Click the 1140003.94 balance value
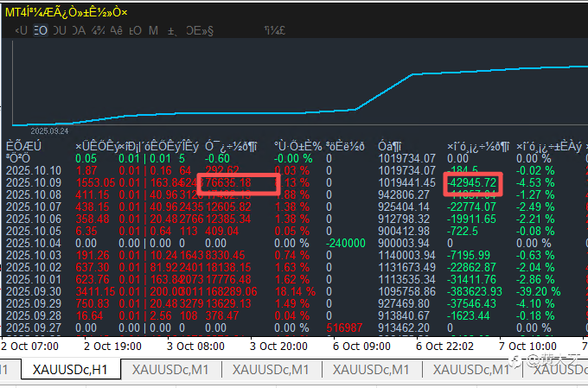 [406, 255]
